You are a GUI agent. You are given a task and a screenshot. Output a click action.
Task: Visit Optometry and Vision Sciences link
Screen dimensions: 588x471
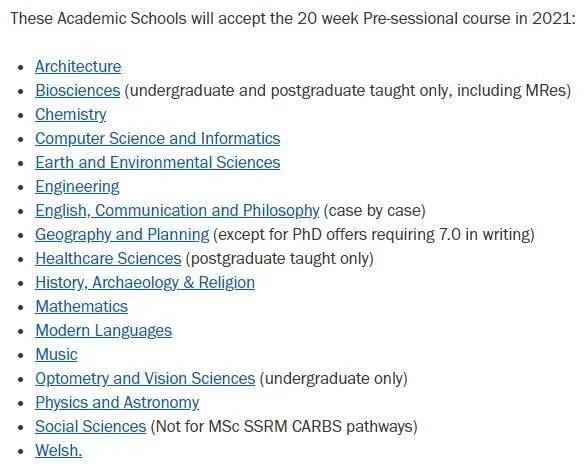(x=145, y=379)
